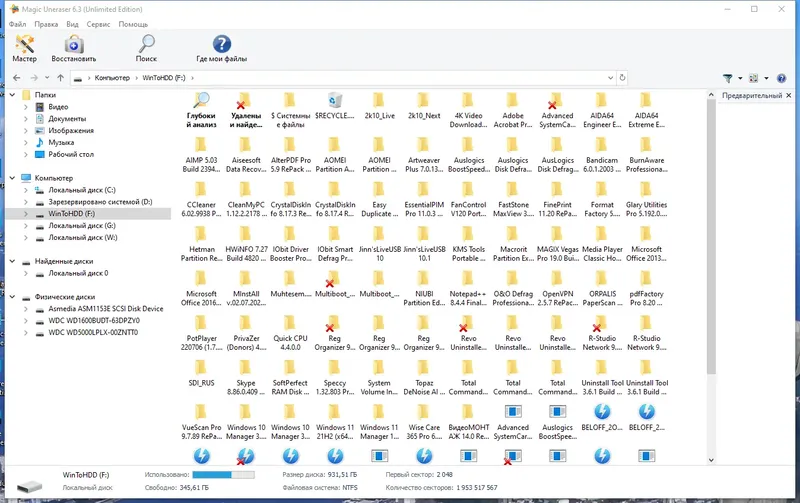Refresh the current location
The height and width of the screenshot is (503, 800).
622,78
